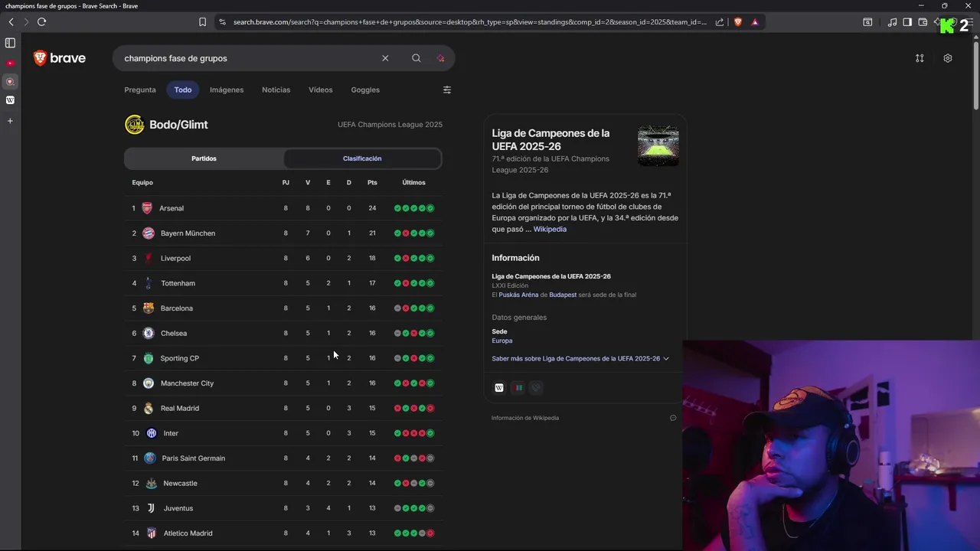Bookmark this page with the bookmark icon
Viewport: 980px width, 551px height.
[202, 22]
